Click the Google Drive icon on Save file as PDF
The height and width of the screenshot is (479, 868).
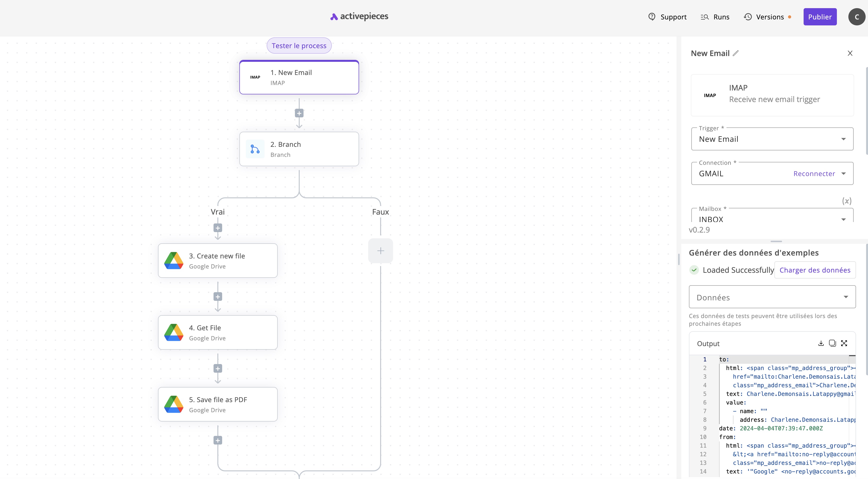tap(174, 404)
